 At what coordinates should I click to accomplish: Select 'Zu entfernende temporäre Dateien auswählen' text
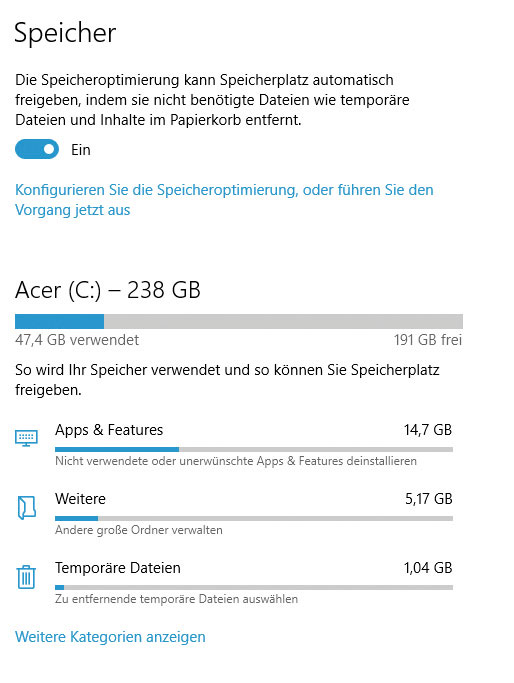tap(176, 599)
